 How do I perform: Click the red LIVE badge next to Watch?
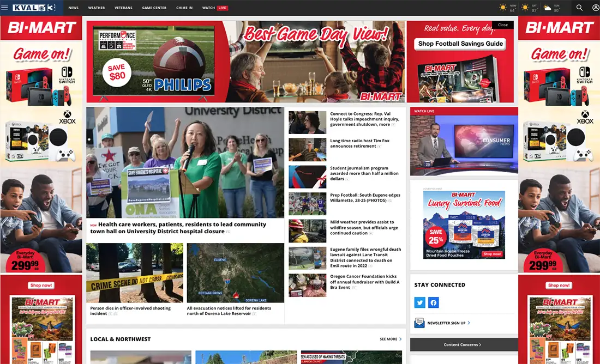pyautogui.click(x=223, y=8)
